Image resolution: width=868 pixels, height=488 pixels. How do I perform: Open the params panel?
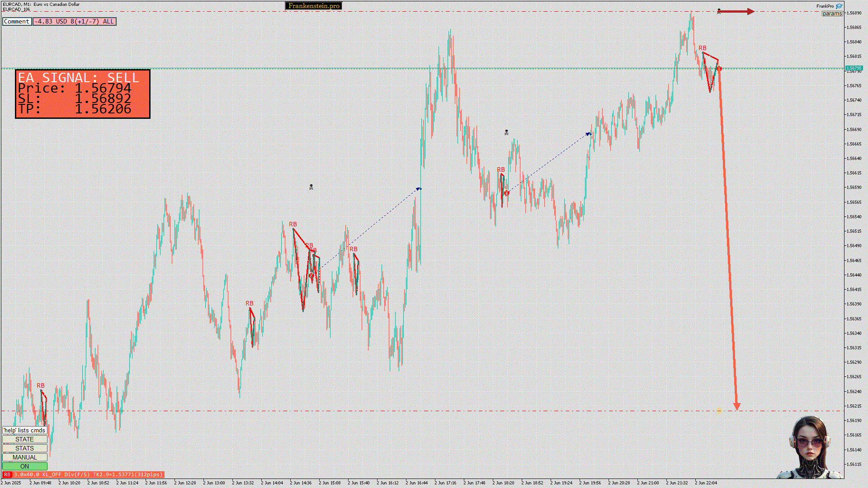coord(832,14)
